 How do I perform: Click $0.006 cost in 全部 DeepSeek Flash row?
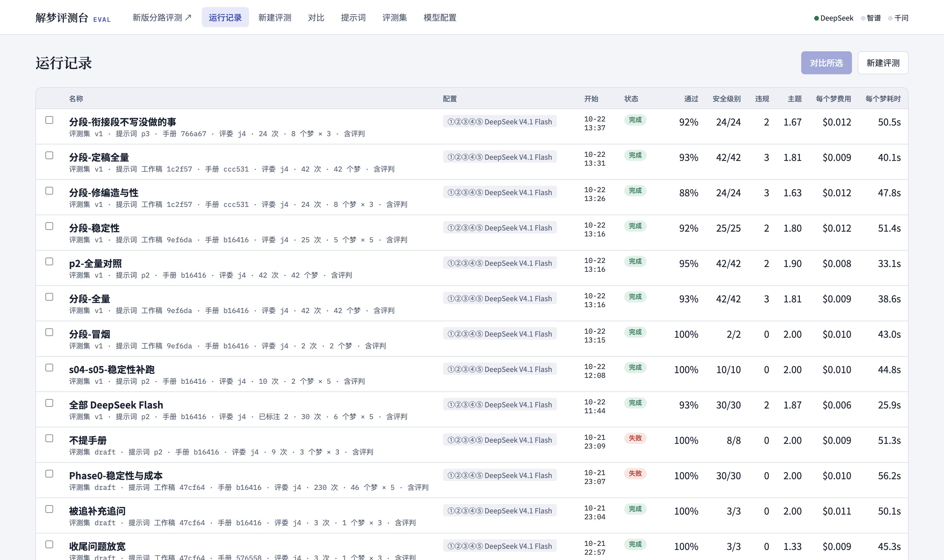837,405
